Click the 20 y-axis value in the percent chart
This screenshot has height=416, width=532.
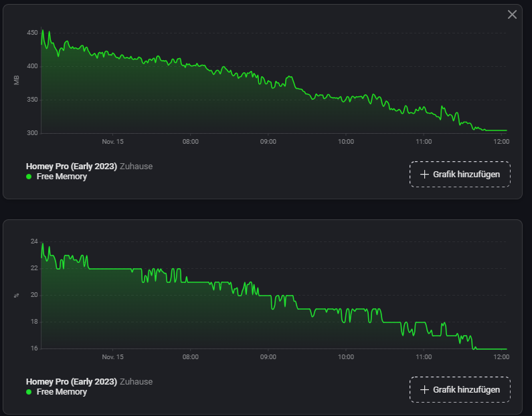[x=34, y=295]
